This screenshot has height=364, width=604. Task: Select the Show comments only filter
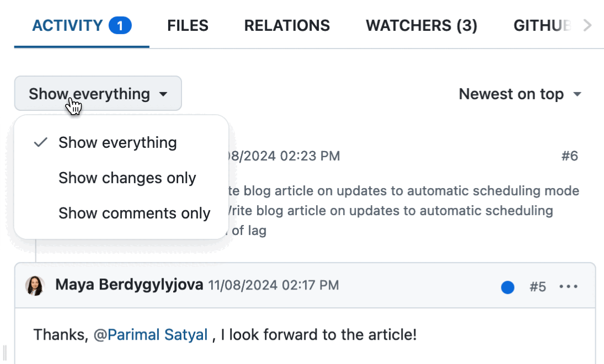coord(134,213)
